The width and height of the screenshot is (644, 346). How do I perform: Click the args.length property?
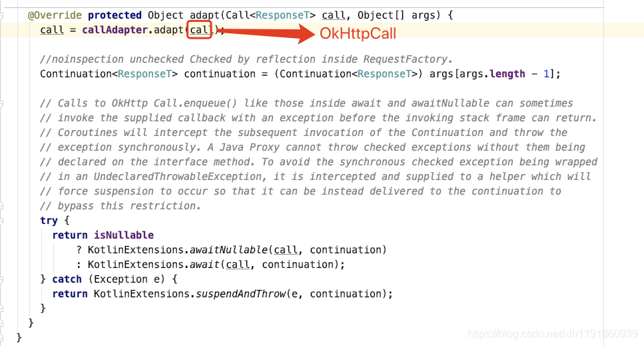coord(492,74)
